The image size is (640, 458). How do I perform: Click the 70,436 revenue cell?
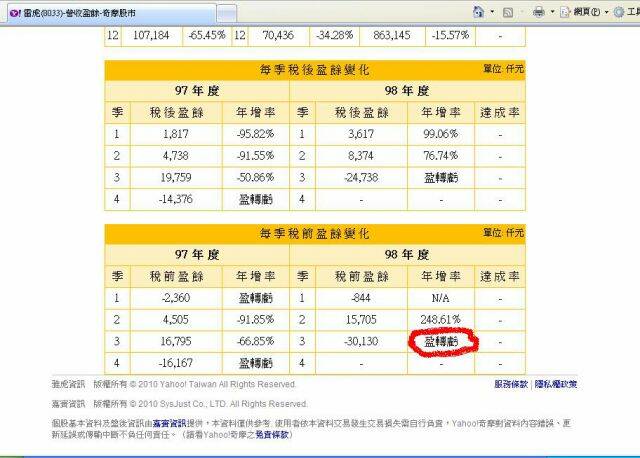click(278, 36)
